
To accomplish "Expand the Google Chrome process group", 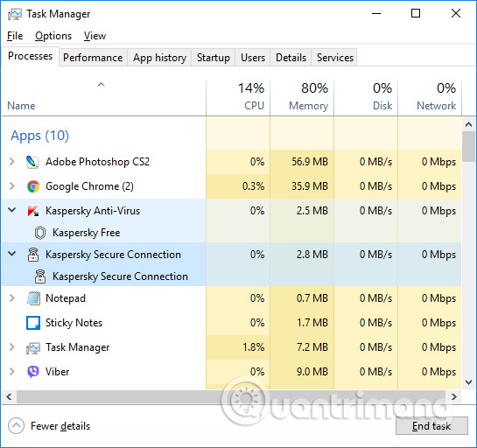I will pyautogui.click(x=12, y=185).
